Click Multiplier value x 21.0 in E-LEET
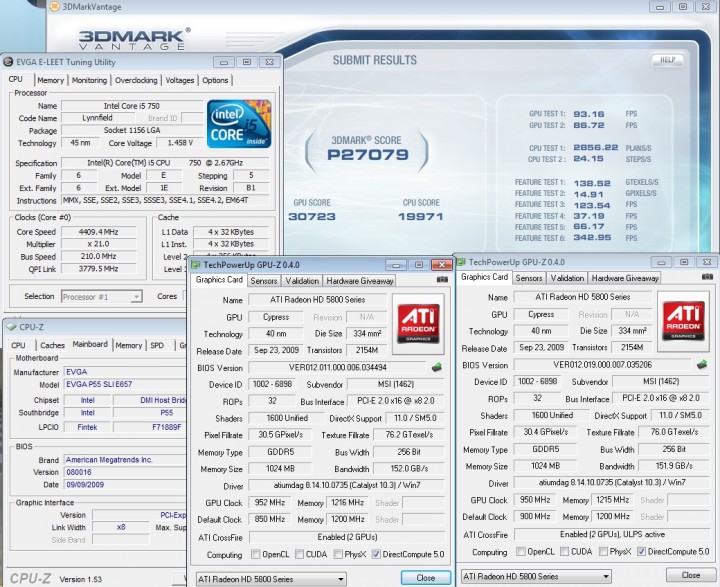The width and height of the screenshot is (720, 587). (98, 244)
